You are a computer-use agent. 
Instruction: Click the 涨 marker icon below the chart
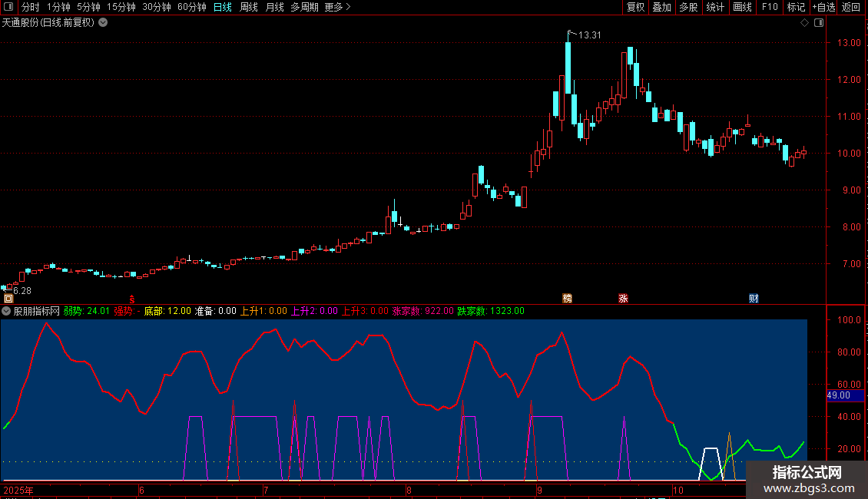click(623, 298)
